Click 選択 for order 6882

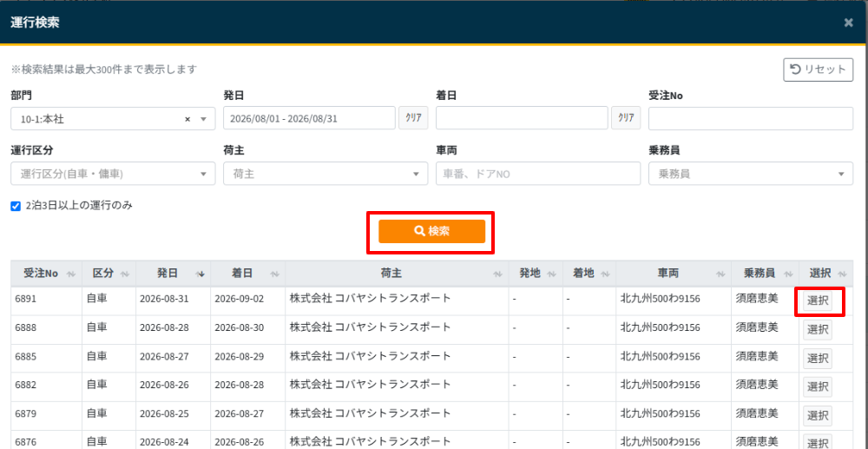(x=818, y=387)
